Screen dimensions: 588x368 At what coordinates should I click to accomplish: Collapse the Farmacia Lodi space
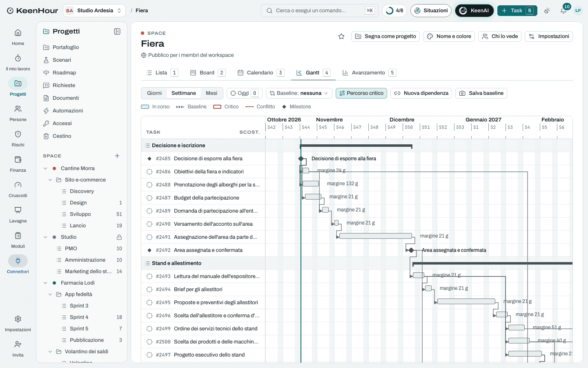pos(45,283)
